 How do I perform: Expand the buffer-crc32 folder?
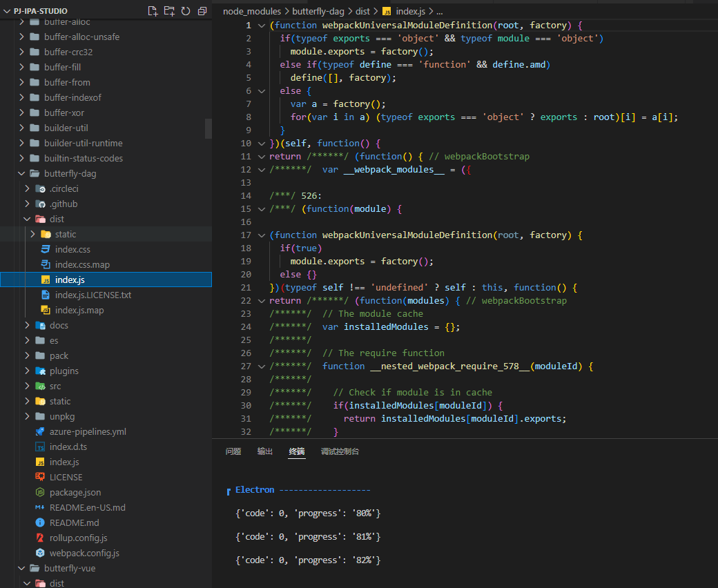point(21,52)
